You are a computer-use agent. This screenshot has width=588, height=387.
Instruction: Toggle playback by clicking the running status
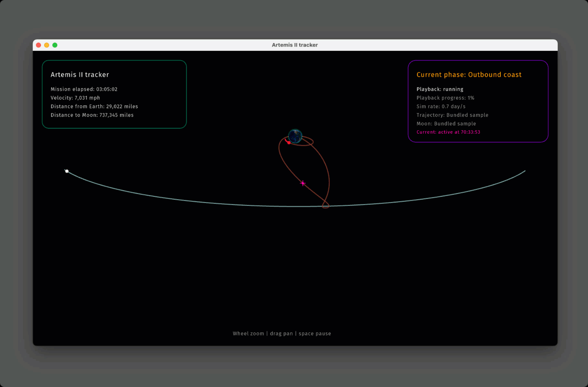[440, 89]
